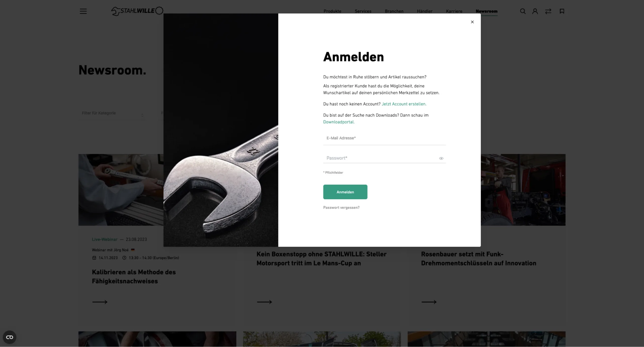Click the green Anmelden button
This screenshot has width=644, height=347.
coord(345,192)
